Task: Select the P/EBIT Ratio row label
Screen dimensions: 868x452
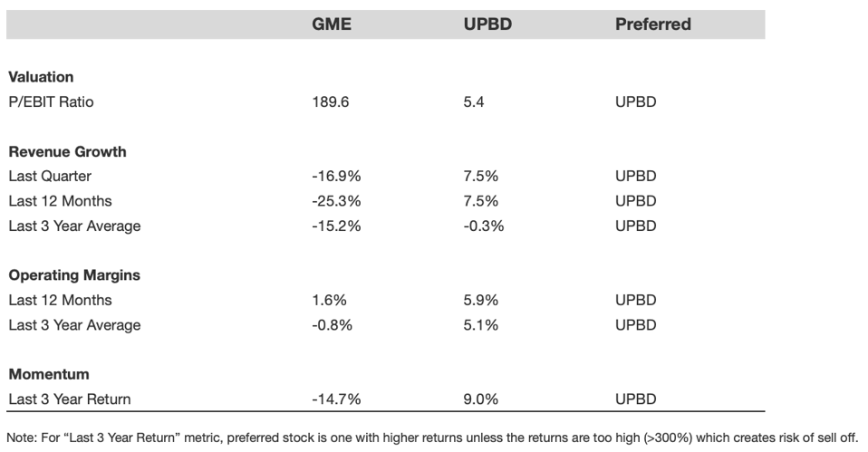Action: (51, 101)
